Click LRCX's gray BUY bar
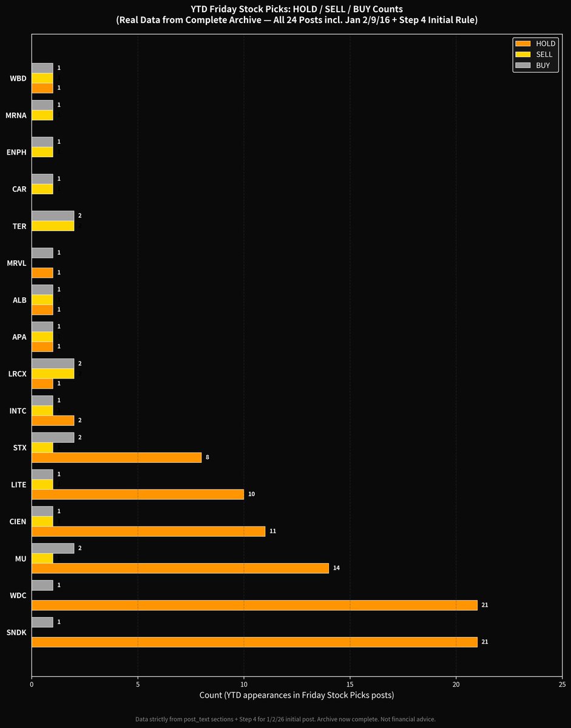The width and height of the screenshot is (571, 728). [x=53, y=364]
